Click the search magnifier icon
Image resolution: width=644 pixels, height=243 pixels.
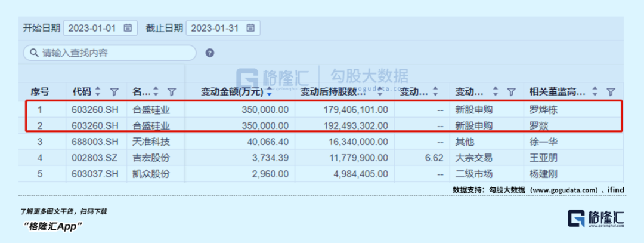[x=33, y=53]
